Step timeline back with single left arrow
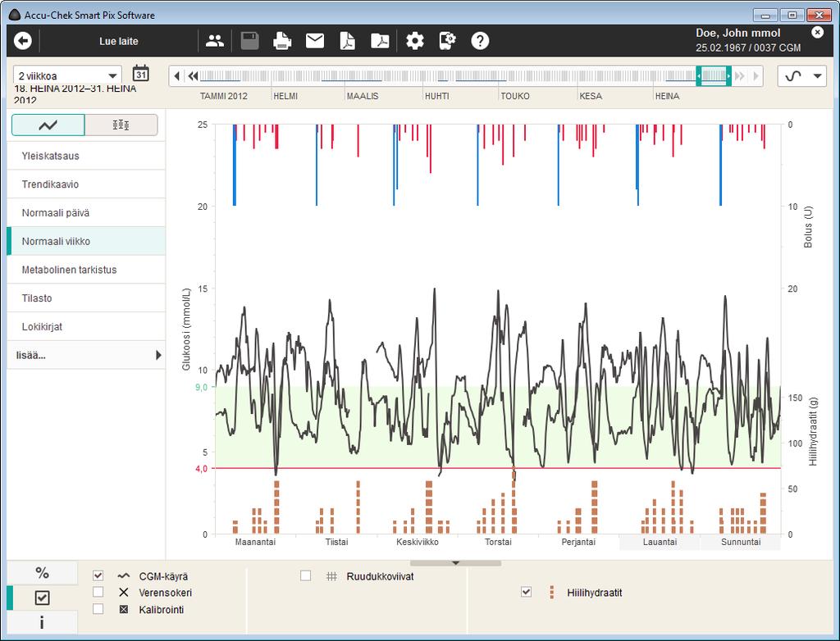The image size is (840, 641). click(x=177, y=76)
